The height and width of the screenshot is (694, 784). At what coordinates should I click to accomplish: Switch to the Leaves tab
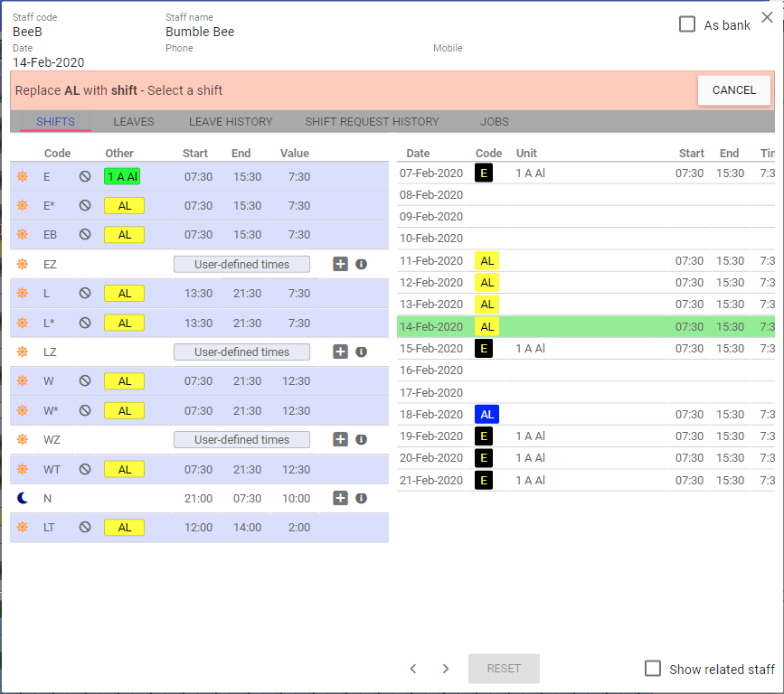click(134, 122)
